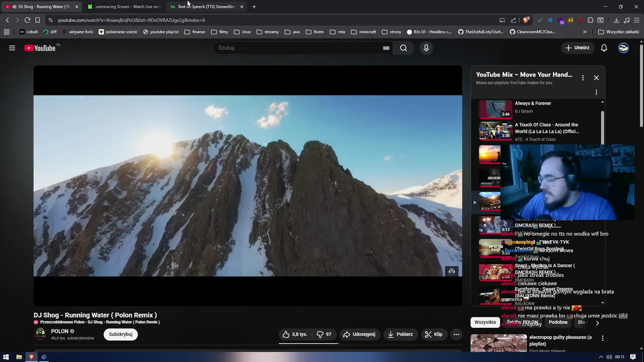Screen dimensions: 644x362
Task: Start voice search with the microphone icon
Action: point(426,48)
